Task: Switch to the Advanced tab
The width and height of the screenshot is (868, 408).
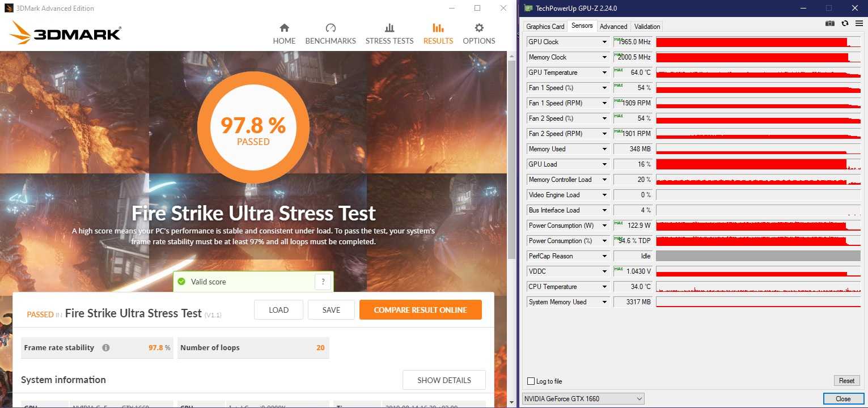Action: [613, 27]
